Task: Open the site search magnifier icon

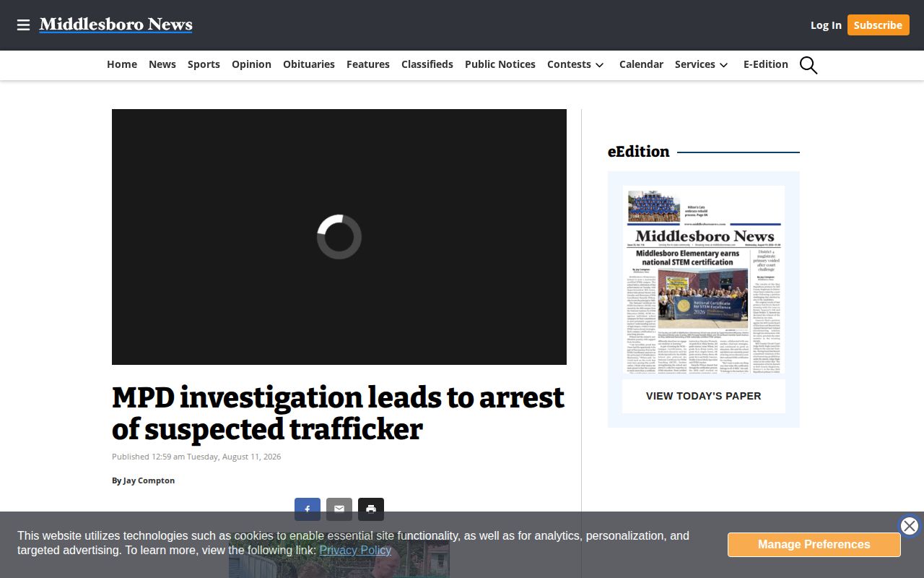Action: tap(808, 65)
